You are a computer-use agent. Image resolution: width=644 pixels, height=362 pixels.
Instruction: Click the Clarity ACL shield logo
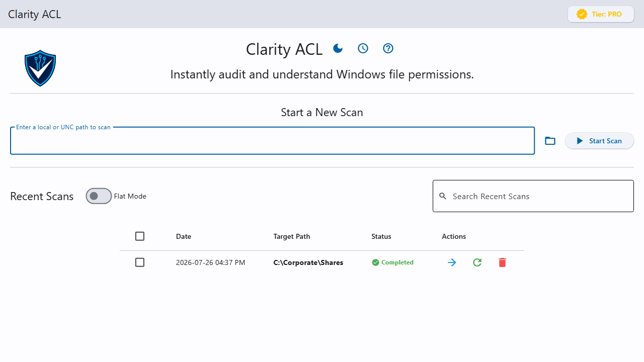click(40, 68)
